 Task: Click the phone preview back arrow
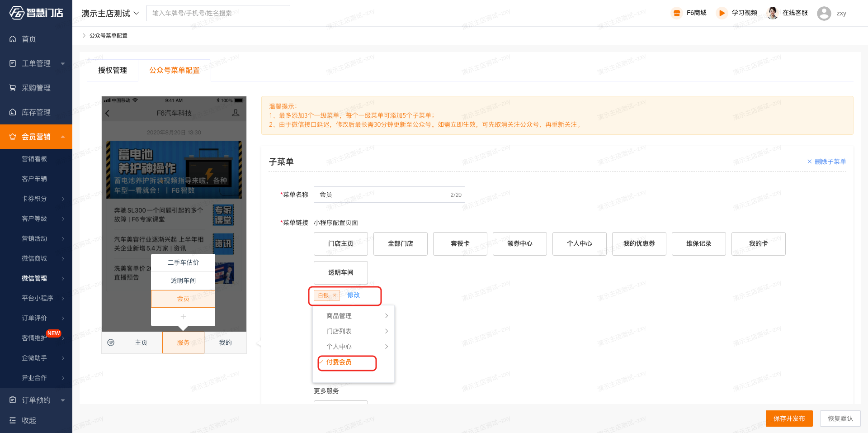(x=108, y=113)
